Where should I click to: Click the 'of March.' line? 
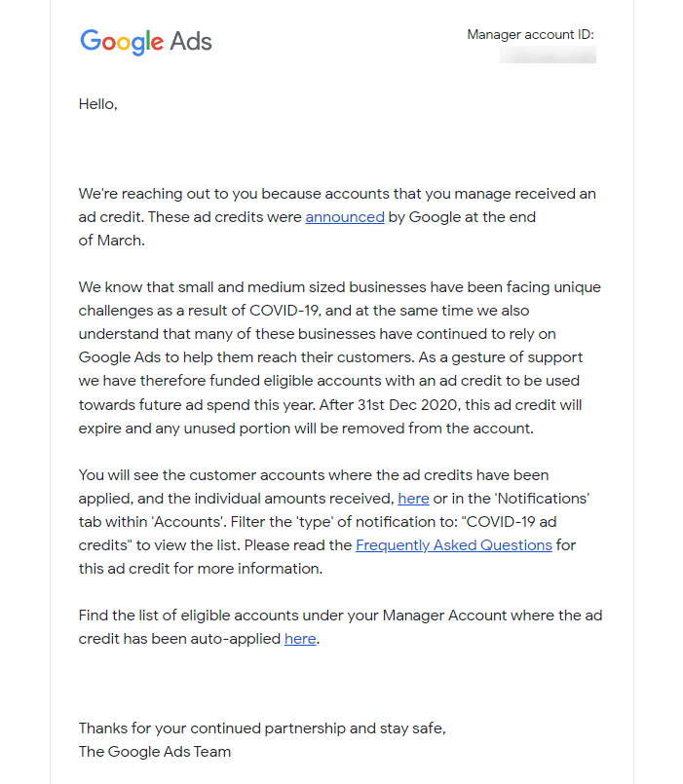tap(112, 241)
